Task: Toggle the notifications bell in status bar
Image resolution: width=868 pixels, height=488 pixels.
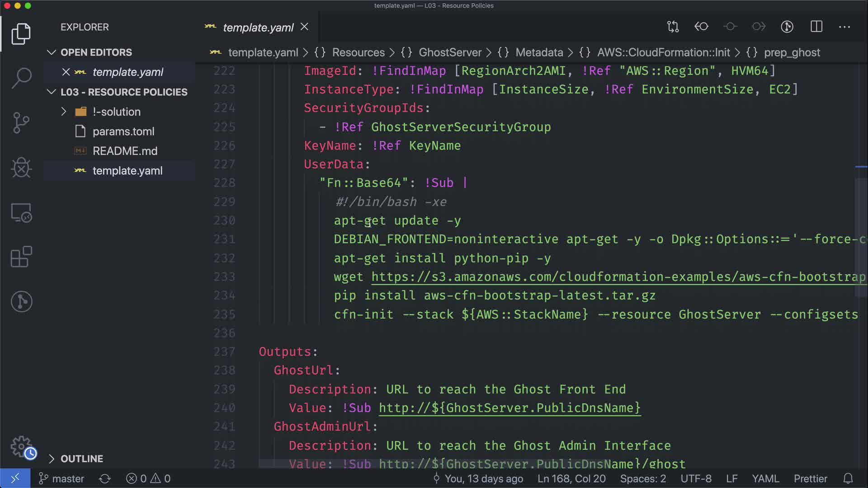Action: (848, 479)
